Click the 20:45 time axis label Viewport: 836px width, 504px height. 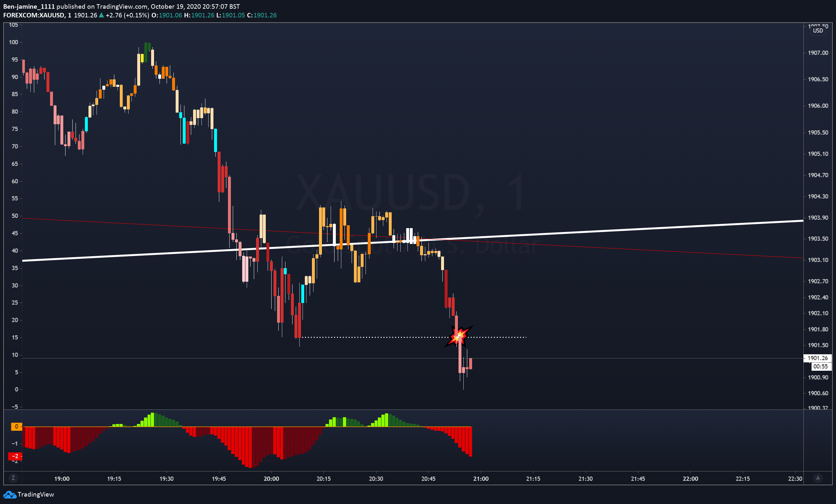coord(428,479)
